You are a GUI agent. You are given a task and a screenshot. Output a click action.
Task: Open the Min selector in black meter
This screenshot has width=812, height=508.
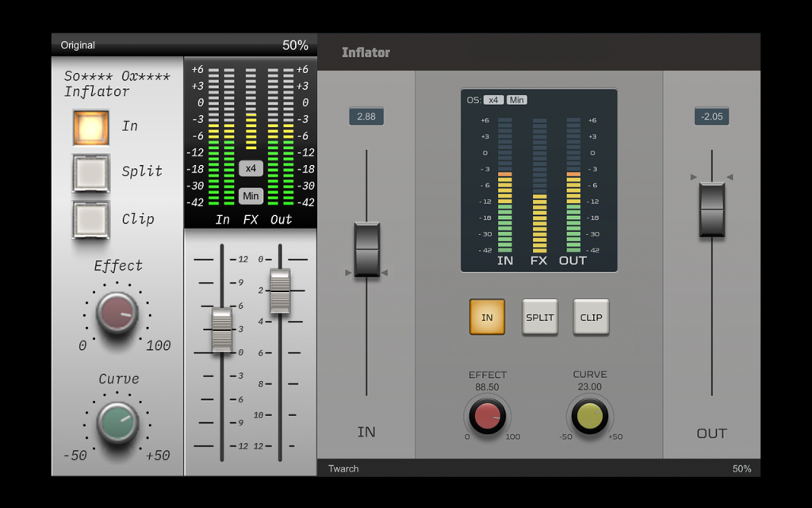point(251,196)
